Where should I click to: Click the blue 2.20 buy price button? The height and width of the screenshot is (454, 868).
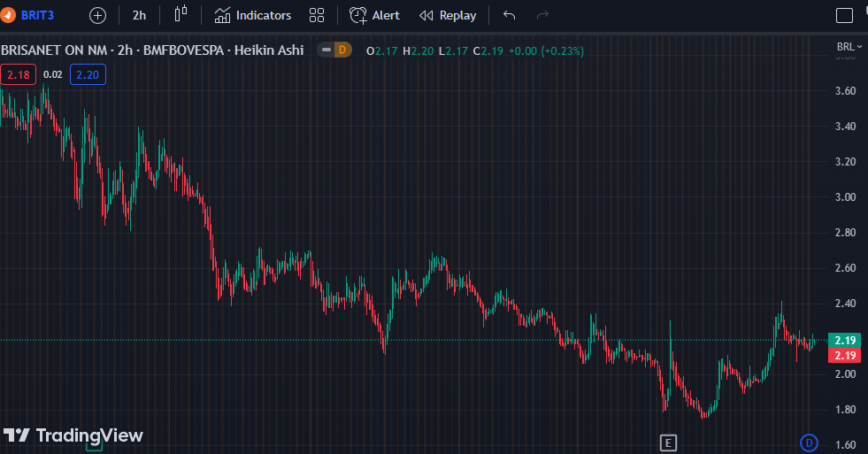coord(88,74)
